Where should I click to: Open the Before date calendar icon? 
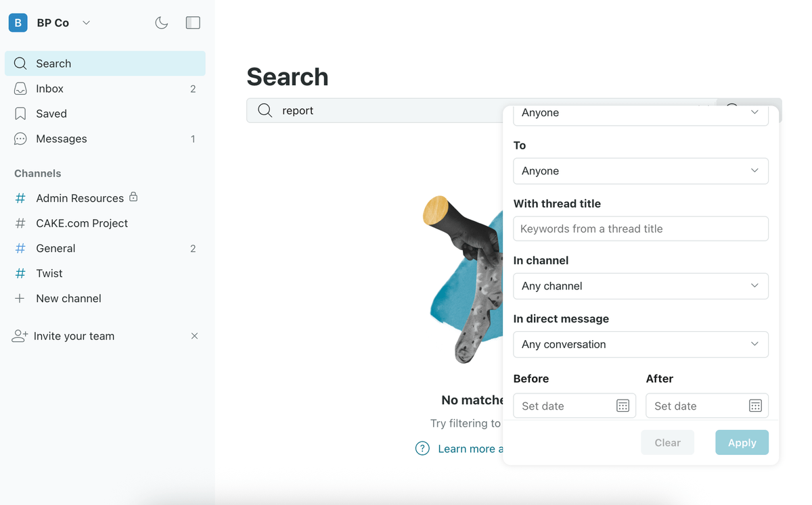click(x=623, y=406)
